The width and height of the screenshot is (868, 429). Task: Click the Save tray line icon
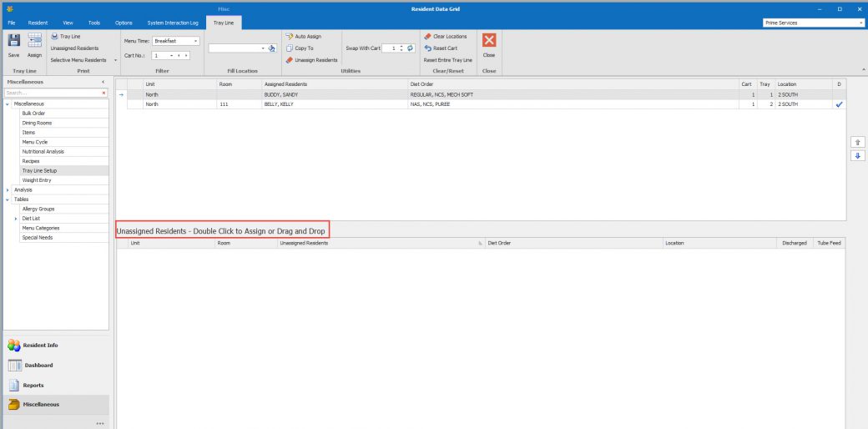(x=14, y=42)
